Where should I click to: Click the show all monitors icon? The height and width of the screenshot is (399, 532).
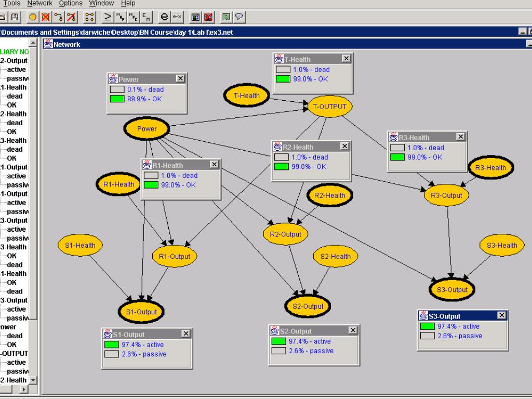click(x=195, y=17)
